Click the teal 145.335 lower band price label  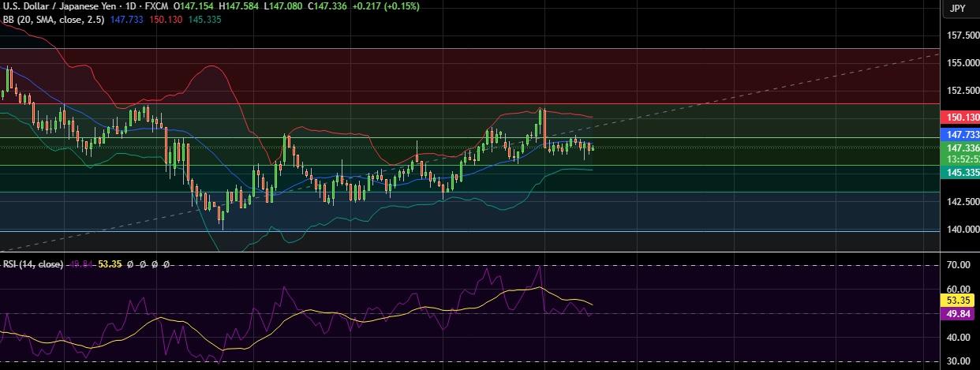961,172
